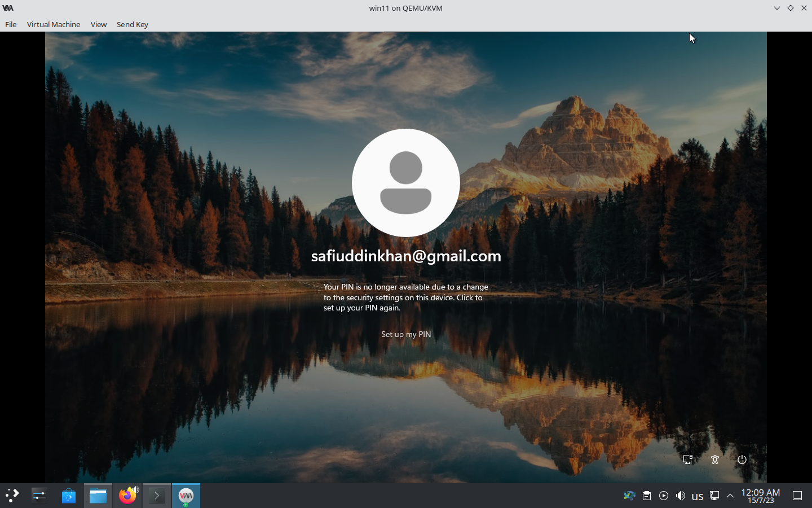812x508 pixels.
Task: Open the Virtual Machine menu
Action: click(x=54, y=24)
